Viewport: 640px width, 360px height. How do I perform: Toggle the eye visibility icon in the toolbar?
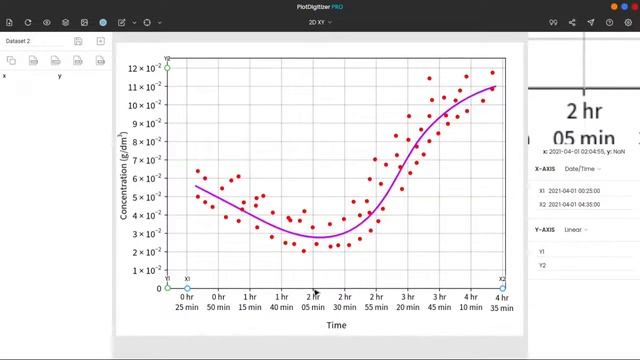pyautogui.click(x=47, y=22)
